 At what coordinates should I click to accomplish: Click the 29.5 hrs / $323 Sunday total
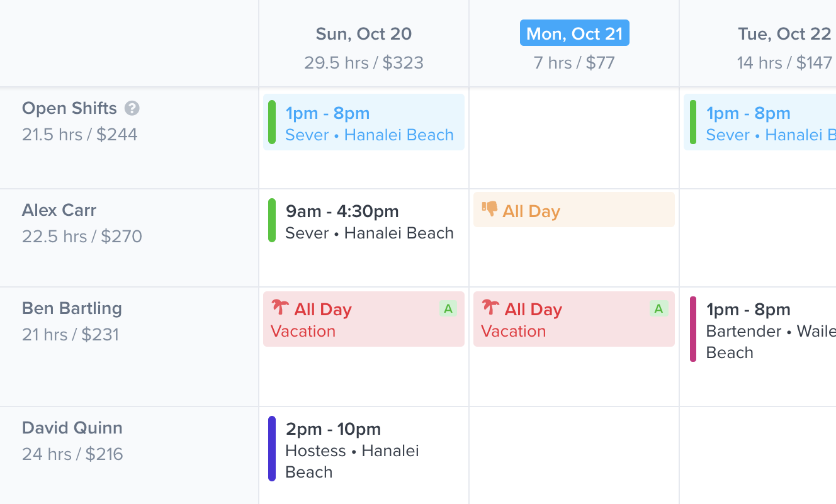(x=363, y=62)
